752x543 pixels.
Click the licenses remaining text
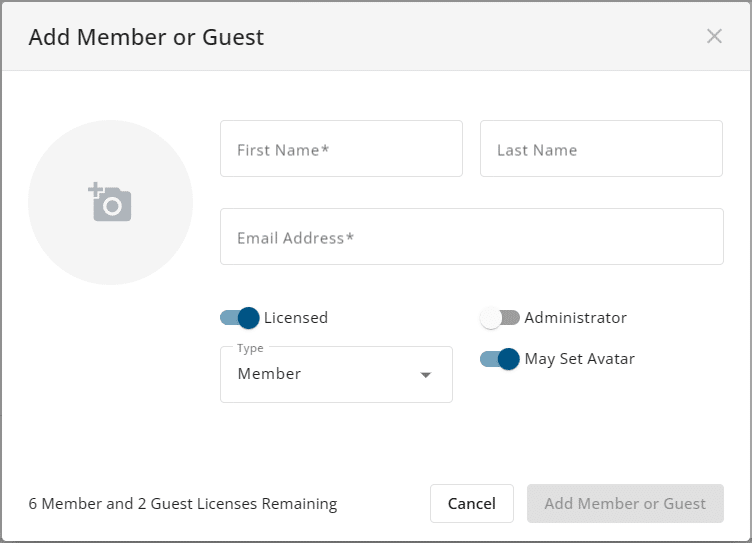[183, 504]
